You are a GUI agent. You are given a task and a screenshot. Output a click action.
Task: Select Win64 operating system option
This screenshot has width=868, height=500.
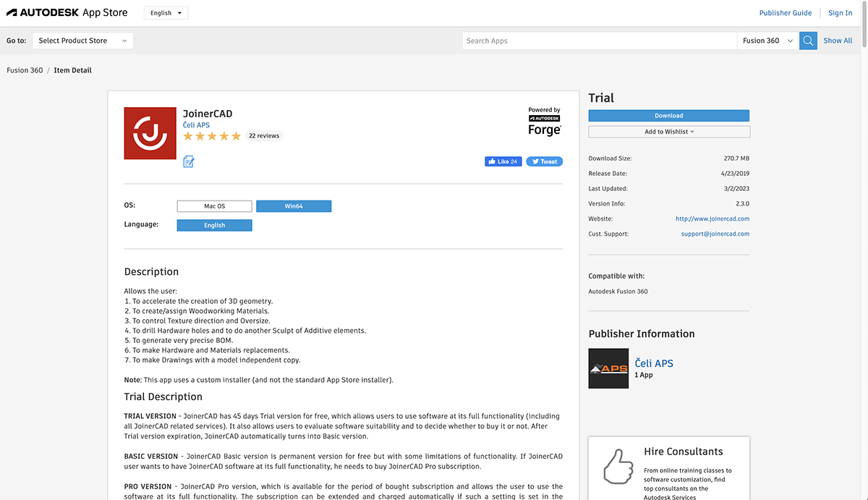tap(294, 206)
